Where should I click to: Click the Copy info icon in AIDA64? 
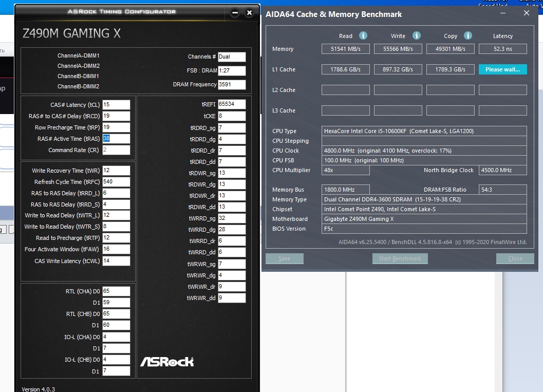tap(467, 35)
